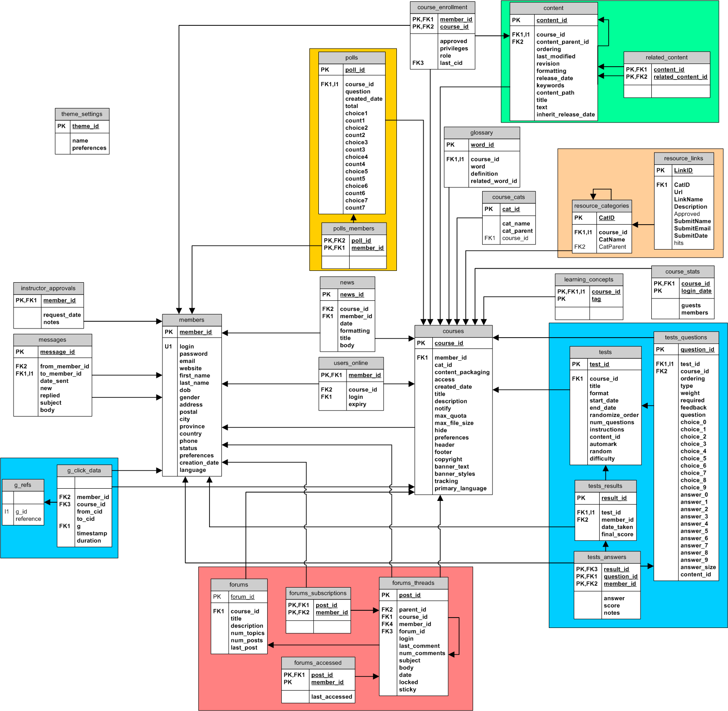Select related_word_id field in glossary
This screenshot has height=711, width=728.
pyautogui.click(x=494, y=181)
